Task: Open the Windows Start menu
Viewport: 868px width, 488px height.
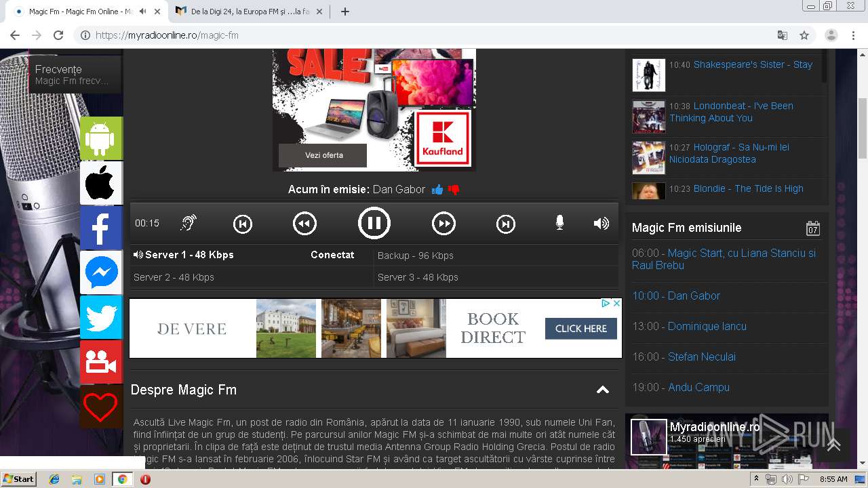Action: coord(18,479)
